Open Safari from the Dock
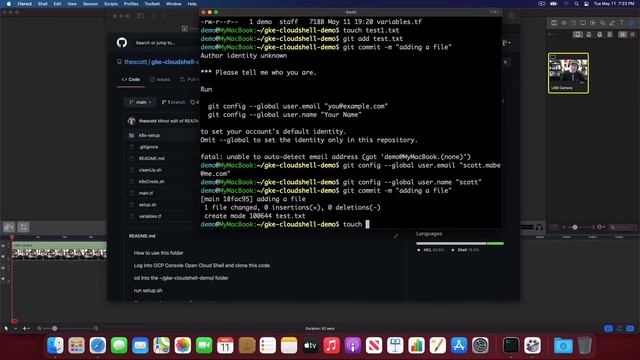640x360 pixels. [98, 346]
